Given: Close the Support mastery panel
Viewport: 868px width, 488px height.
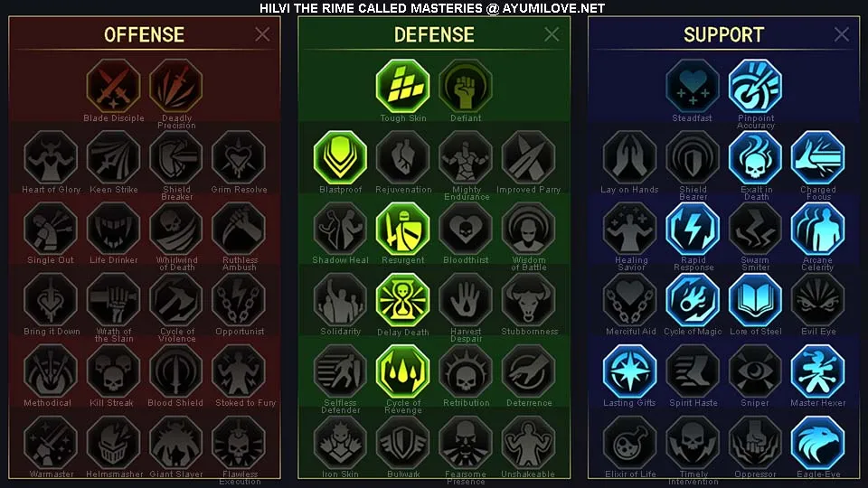Looking at the screenshot, I should pos(842,34).
